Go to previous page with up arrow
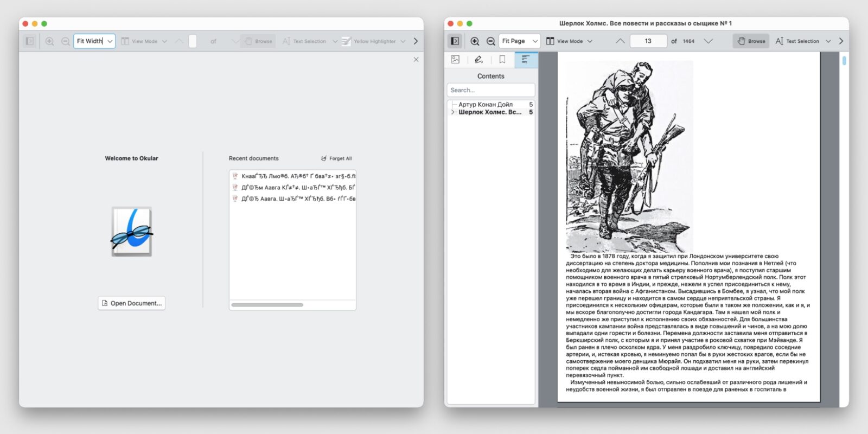Viewport: 868px width, 434px height. coord(620,41)
